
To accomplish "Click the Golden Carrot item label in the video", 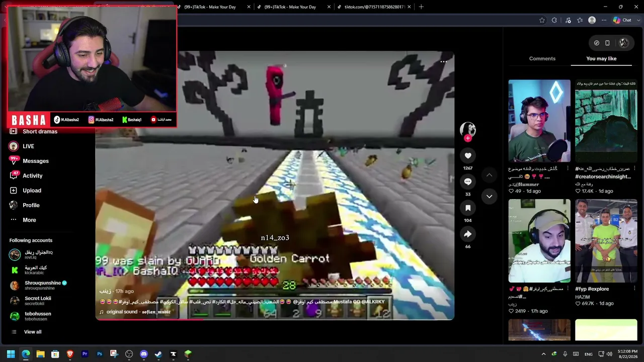I will point(289,259).
